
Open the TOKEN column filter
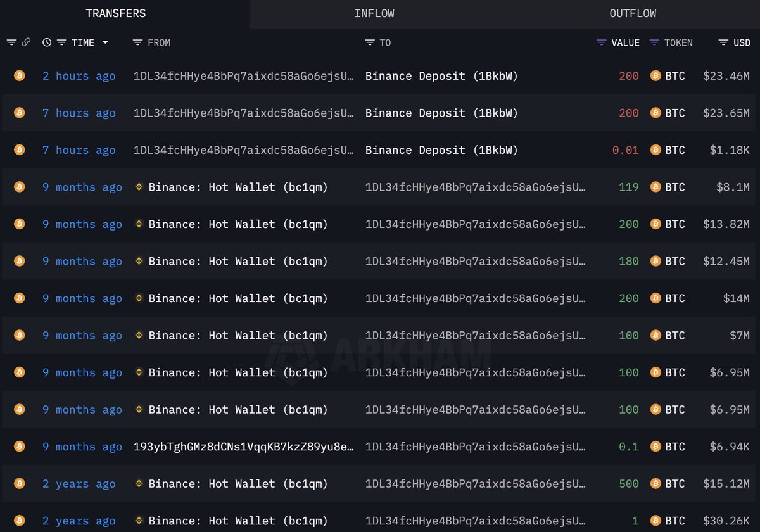[x=655, y=42]
